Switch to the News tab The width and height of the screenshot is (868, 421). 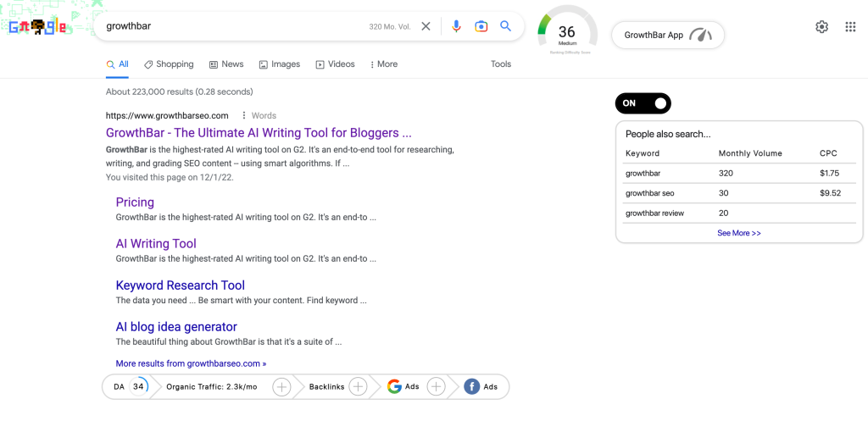point(226,64)
